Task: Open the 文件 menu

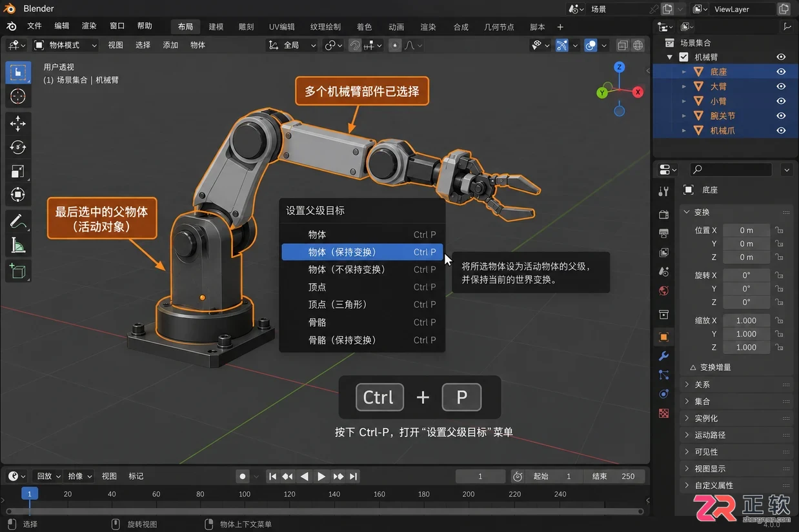Action: pyautogui.click(x=34, y=26)
